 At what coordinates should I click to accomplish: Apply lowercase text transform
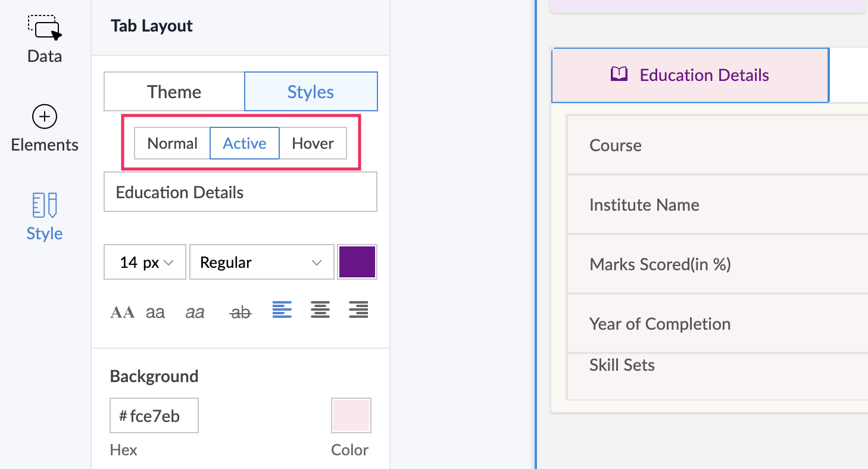click(155, 312)
